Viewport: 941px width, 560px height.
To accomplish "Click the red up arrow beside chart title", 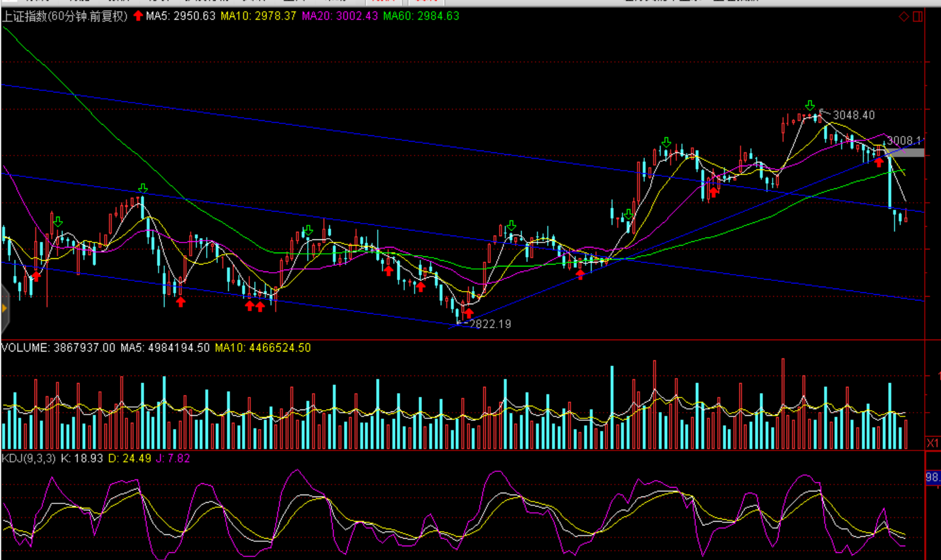I will pos(138,16).
